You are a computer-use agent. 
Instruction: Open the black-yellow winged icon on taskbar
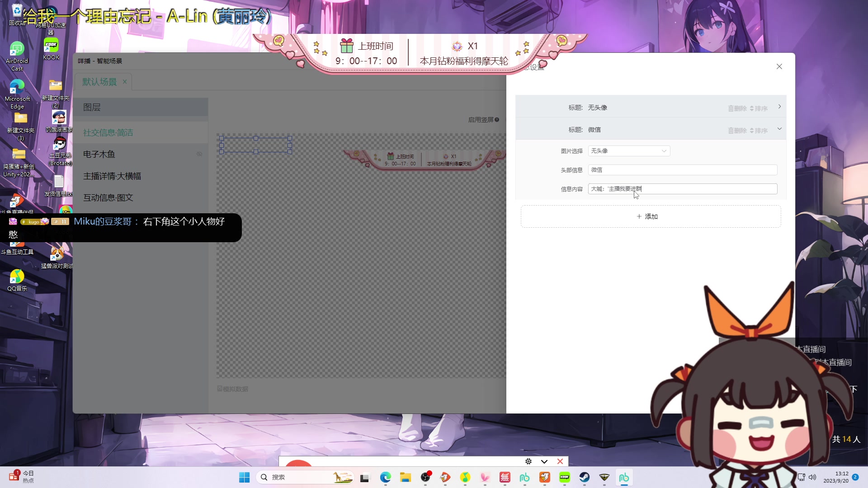click(x=604, y=477)
